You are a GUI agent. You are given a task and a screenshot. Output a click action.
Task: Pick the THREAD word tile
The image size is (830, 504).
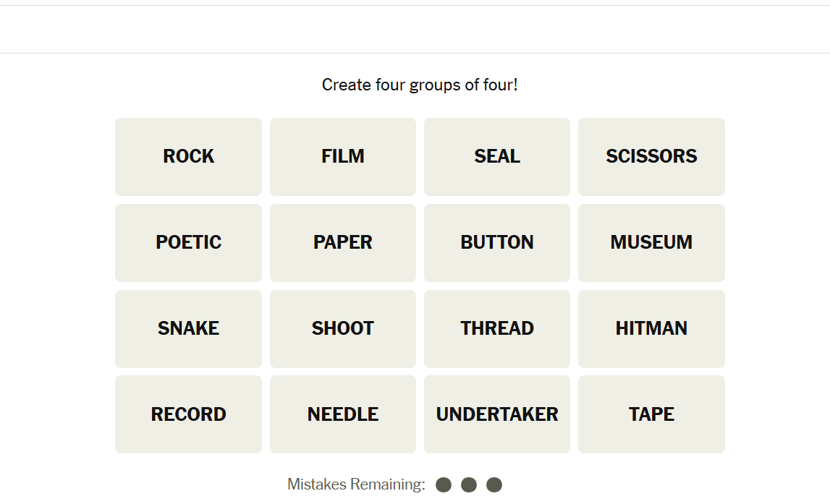tap(497, 328)
